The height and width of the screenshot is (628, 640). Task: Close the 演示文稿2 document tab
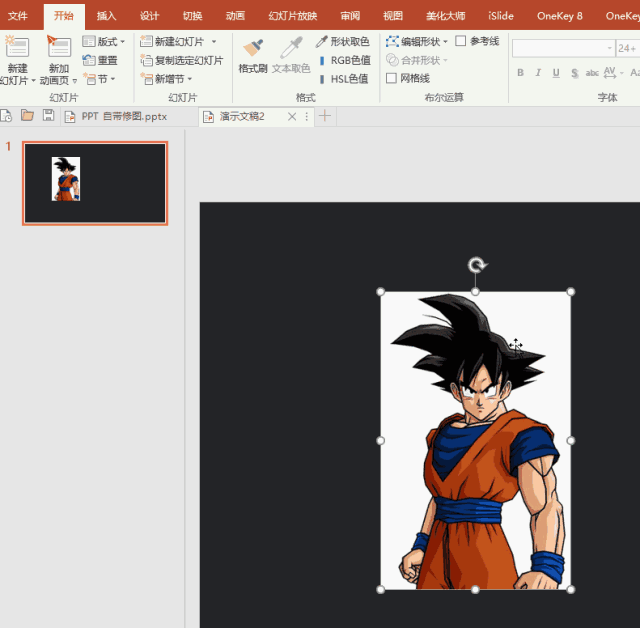point(292,117)
